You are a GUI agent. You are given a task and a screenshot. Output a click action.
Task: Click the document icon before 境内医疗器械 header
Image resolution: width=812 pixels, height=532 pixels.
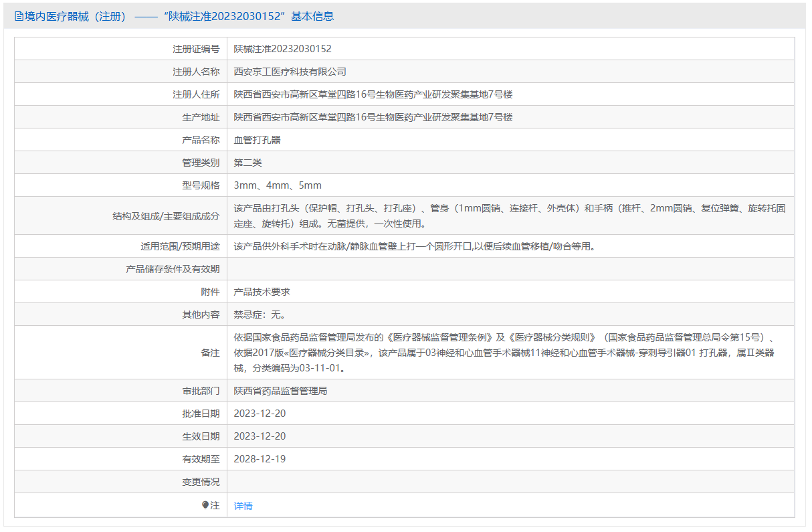coord(19,17)
